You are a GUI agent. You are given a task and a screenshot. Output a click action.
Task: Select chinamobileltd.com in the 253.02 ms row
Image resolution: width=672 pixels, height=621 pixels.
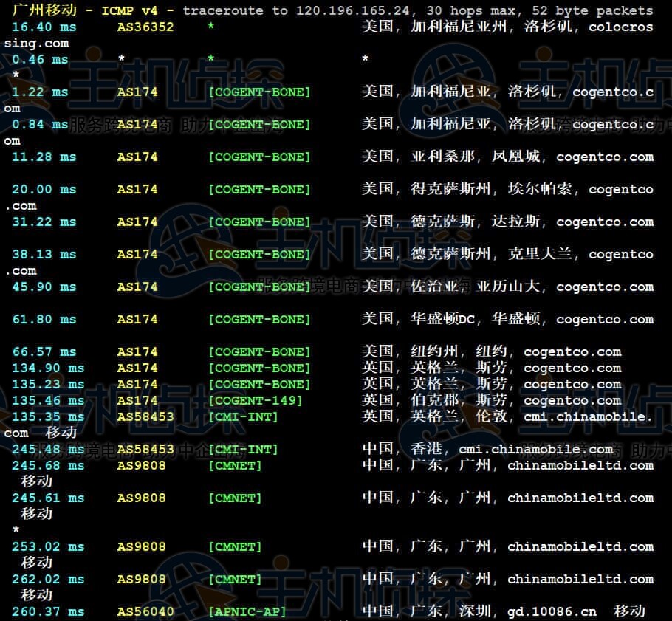click(x=580, y=548)
